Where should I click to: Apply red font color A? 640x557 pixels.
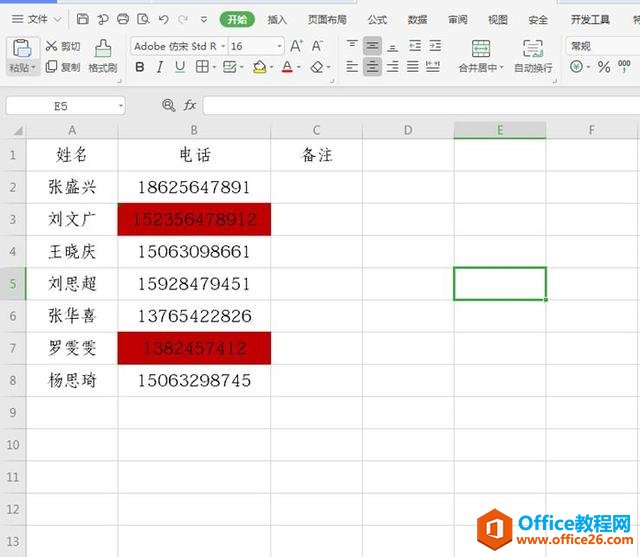287,67
